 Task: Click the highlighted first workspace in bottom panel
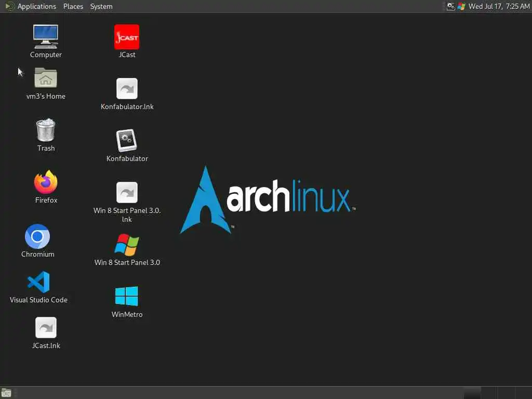pyautogui.click(x=472, y=393)
